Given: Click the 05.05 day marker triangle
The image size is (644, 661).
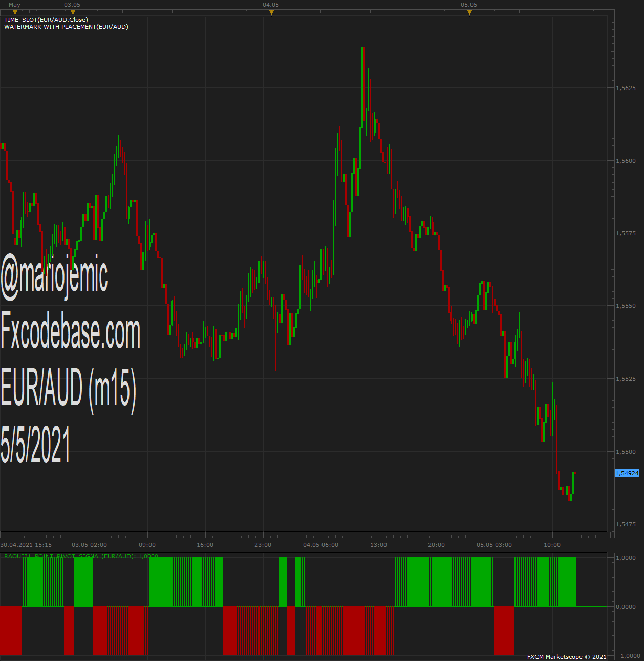Looking at the screenshot, I should point(469,12).
